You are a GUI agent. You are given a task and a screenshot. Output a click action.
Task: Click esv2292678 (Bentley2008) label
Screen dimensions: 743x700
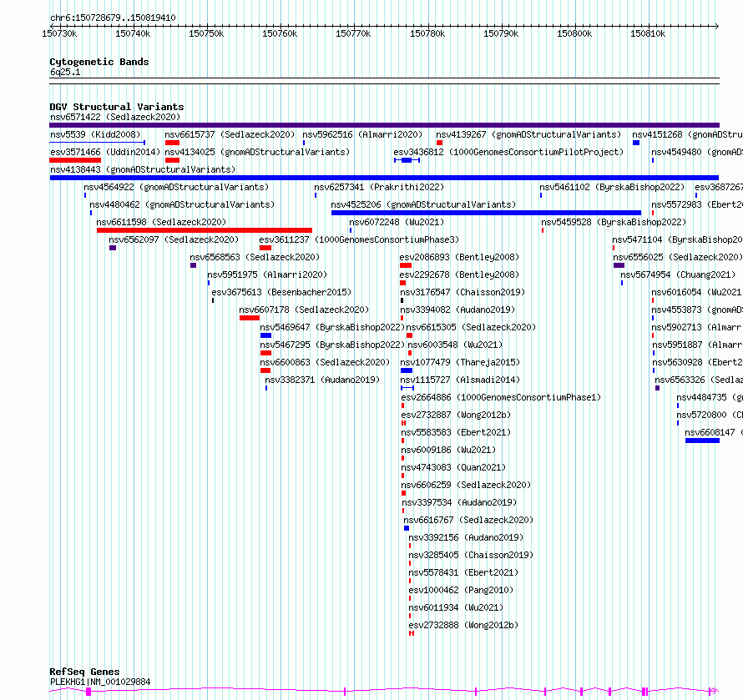[459, 274]
